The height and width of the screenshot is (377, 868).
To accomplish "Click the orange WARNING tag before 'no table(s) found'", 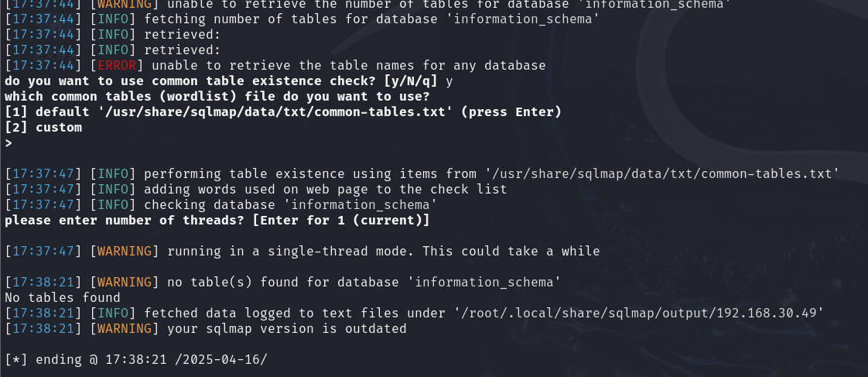I will 125,283.
